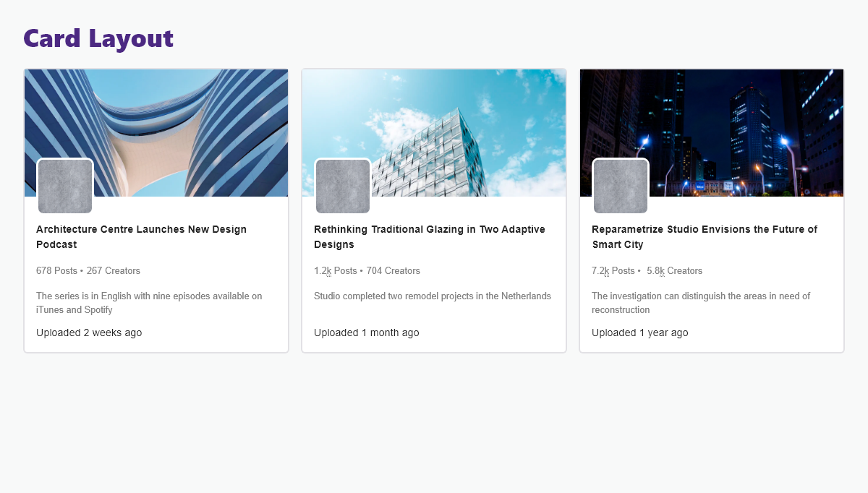Select the Netherlands remodel projects description
The height and width of the screenshot is (493, 868).
point(433,296)
